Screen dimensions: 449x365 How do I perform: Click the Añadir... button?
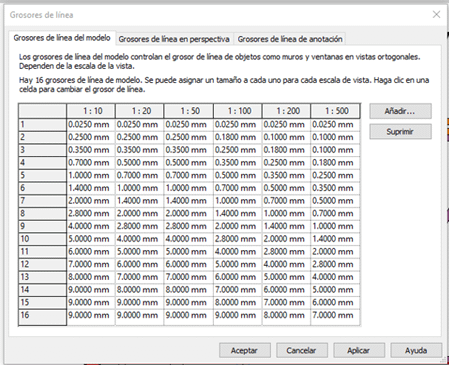coord(400,111)
